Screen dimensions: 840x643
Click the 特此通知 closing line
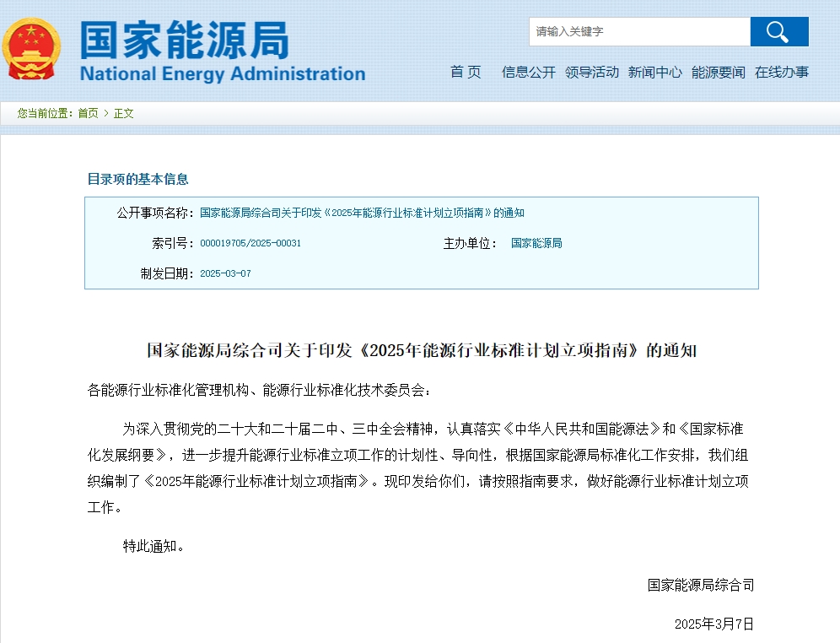[x=153, y=546]
